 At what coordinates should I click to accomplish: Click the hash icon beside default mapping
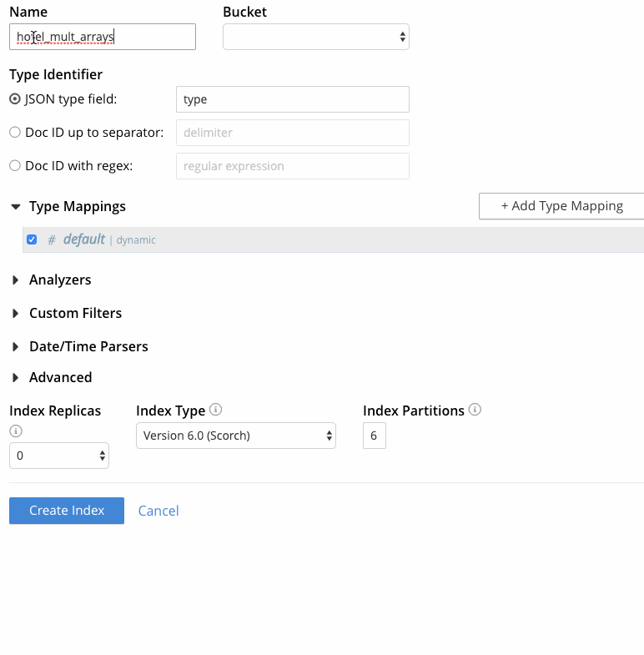(x=52, y=239)
